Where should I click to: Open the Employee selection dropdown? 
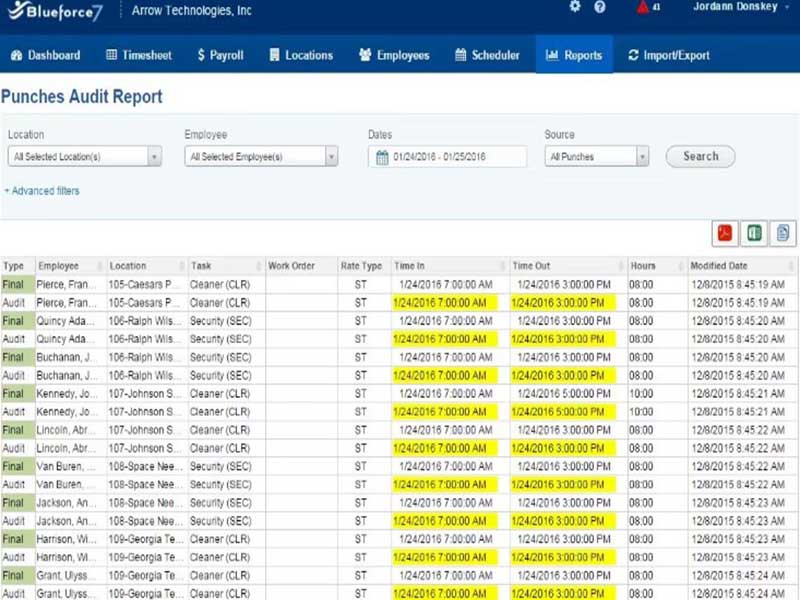click(x=330, y=157)
